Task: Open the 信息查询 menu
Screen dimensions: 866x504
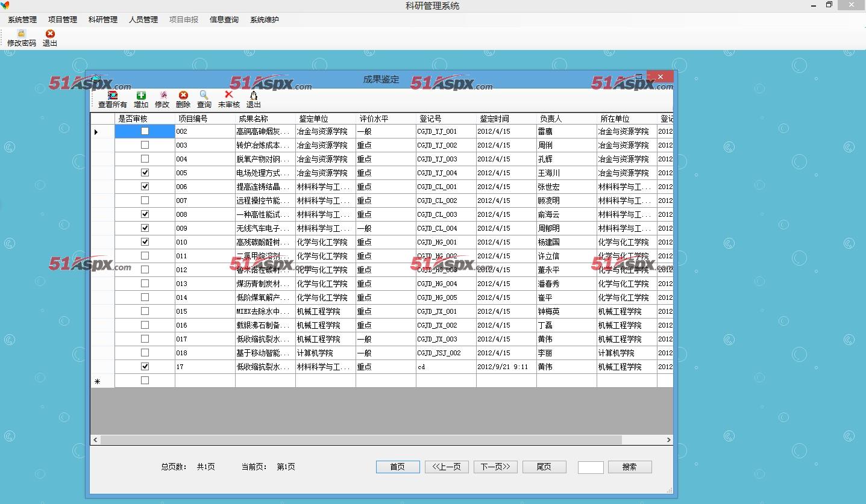Action: pyautogui.click(x=224, y=19)
